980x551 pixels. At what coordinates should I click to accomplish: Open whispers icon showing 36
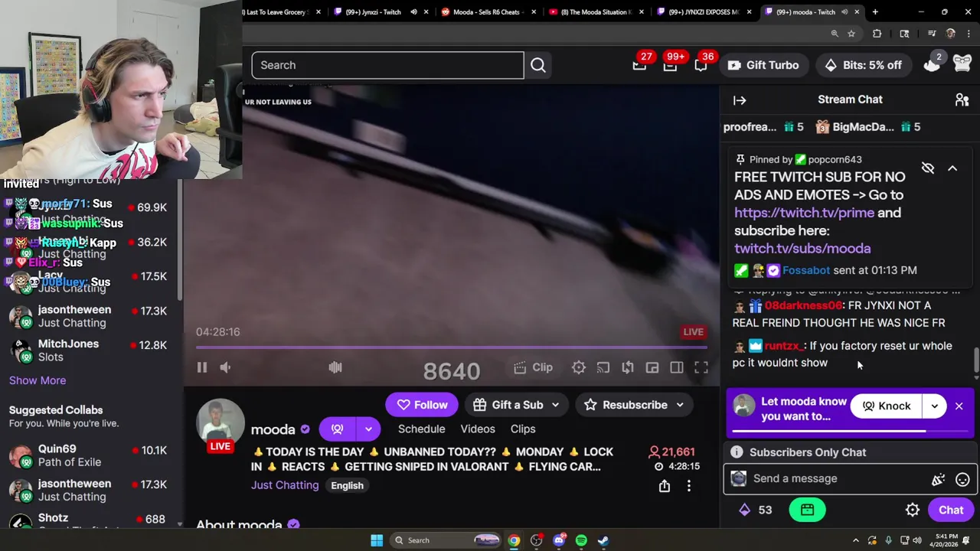tap(701, 65)
